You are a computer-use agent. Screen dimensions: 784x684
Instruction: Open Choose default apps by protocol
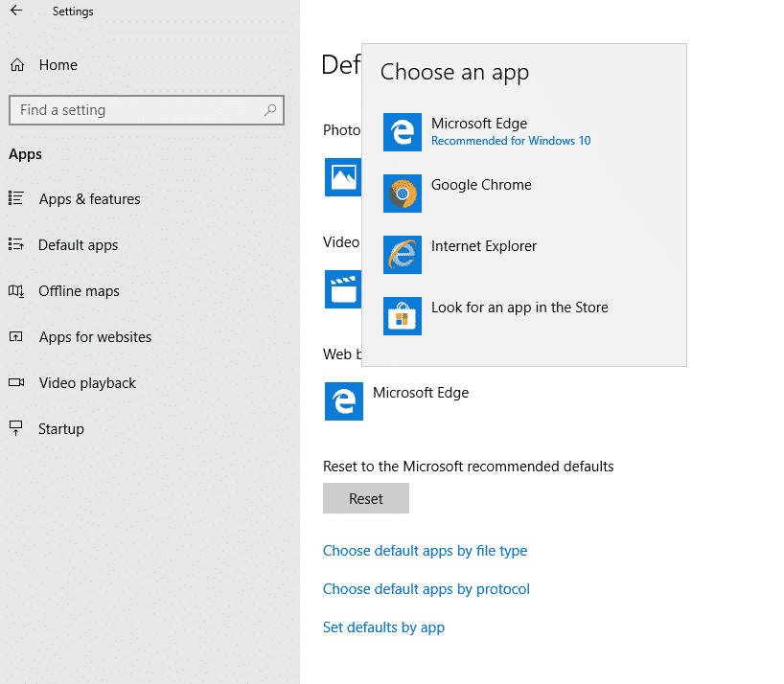coord(426,589)
